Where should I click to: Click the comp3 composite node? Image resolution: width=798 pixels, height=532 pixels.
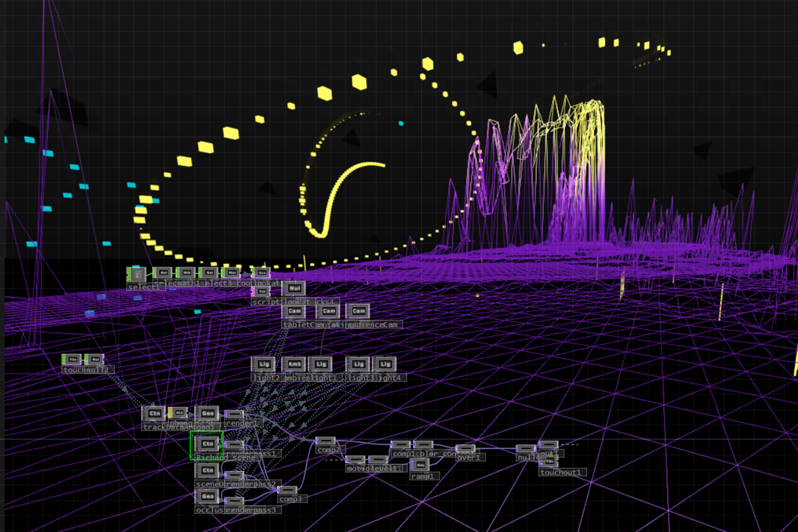tap(287, 490)
